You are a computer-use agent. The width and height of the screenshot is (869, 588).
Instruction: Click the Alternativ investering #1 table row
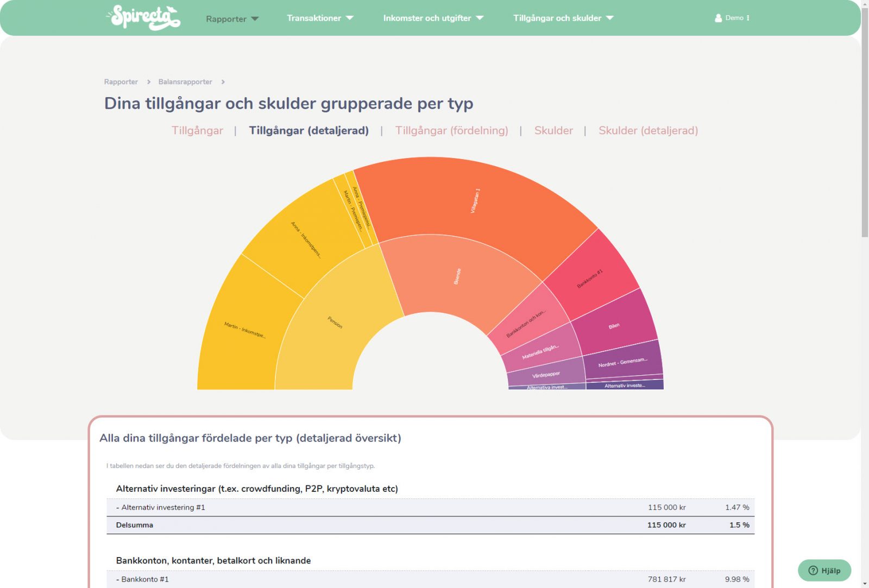tap(380, 508)
